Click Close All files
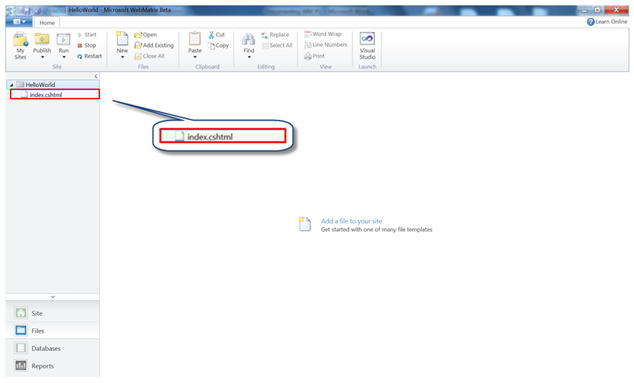This screenshot has width=634, height=383. pyautogui.click(x=149, y=56)
